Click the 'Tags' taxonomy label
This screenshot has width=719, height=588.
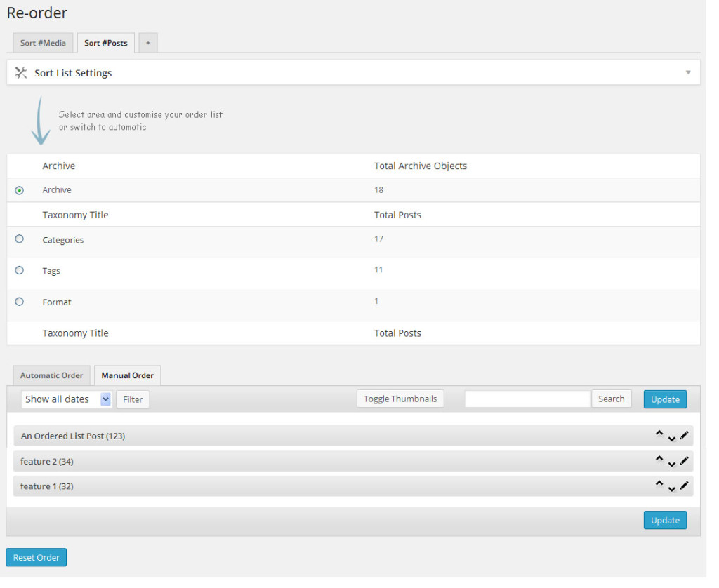(52, 276)
